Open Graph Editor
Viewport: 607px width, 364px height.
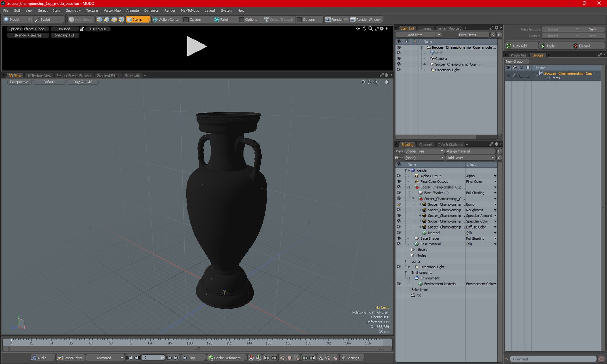tap(70, 358)
